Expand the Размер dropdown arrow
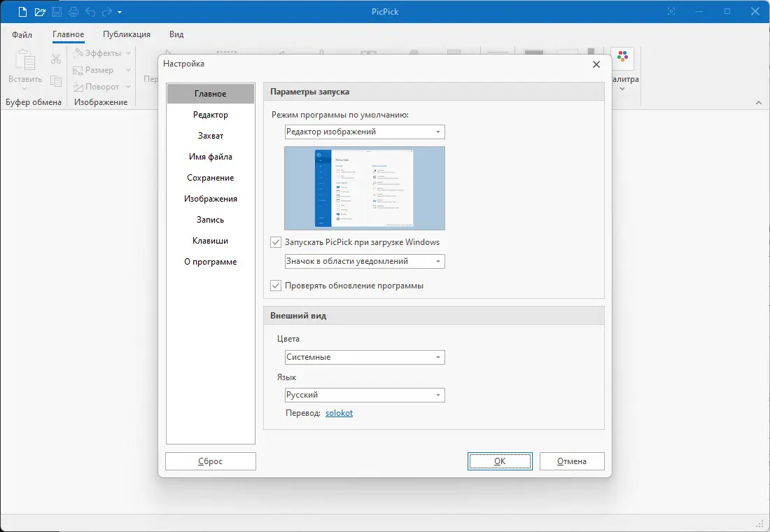 pos(128,70)
